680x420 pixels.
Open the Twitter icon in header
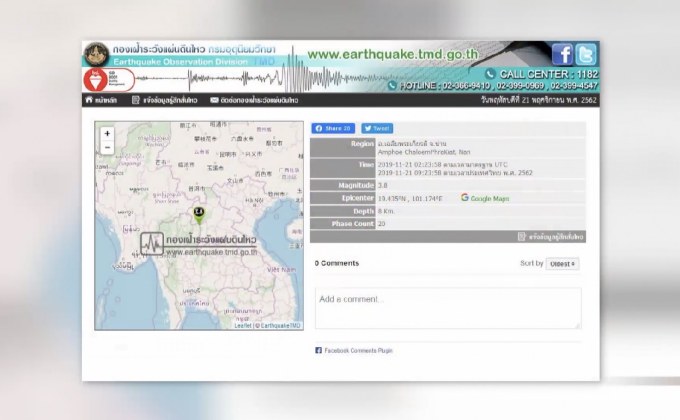tap(586, 55)
